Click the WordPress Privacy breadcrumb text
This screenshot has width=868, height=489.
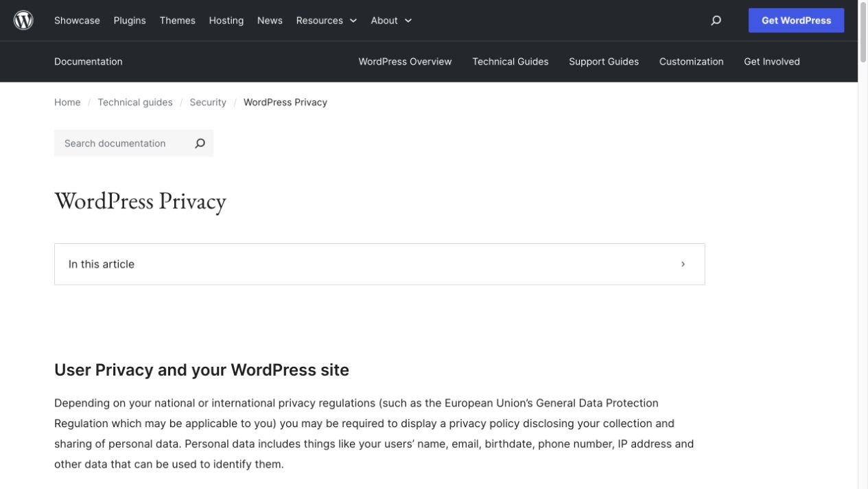coord(285,102)
